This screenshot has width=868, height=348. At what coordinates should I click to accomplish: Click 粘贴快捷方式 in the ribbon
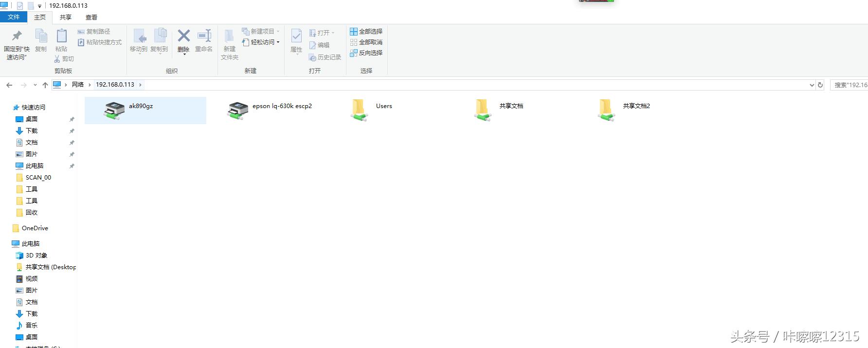click(x=100, y=42)
